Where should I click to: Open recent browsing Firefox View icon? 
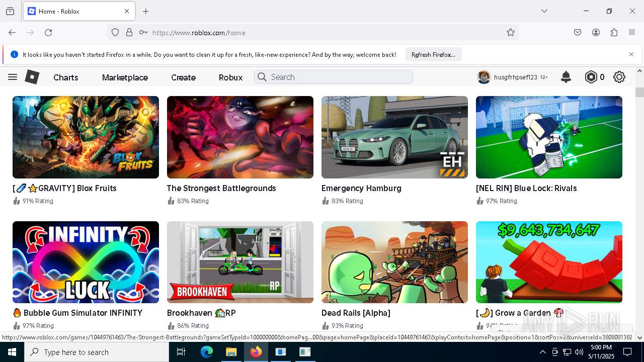click(x=10, y=11)
